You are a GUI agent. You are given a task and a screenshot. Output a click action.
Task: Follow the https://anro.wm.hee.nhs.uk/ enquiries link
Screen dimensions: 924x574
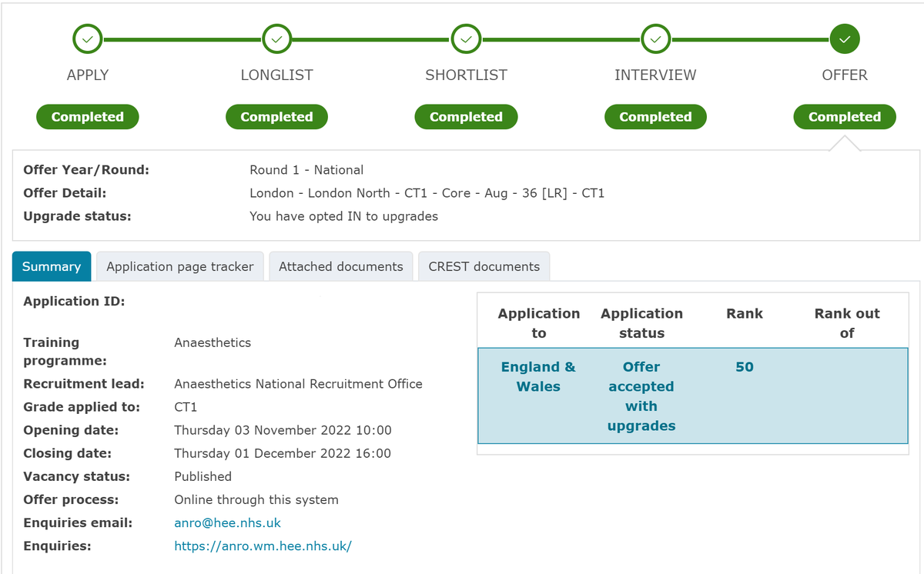coord(263,546)
